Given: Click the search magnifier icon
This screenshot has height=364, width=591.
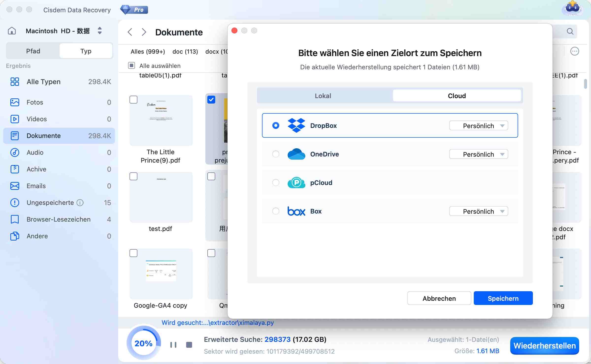Looking at the screenshot, I should point(570,31).
